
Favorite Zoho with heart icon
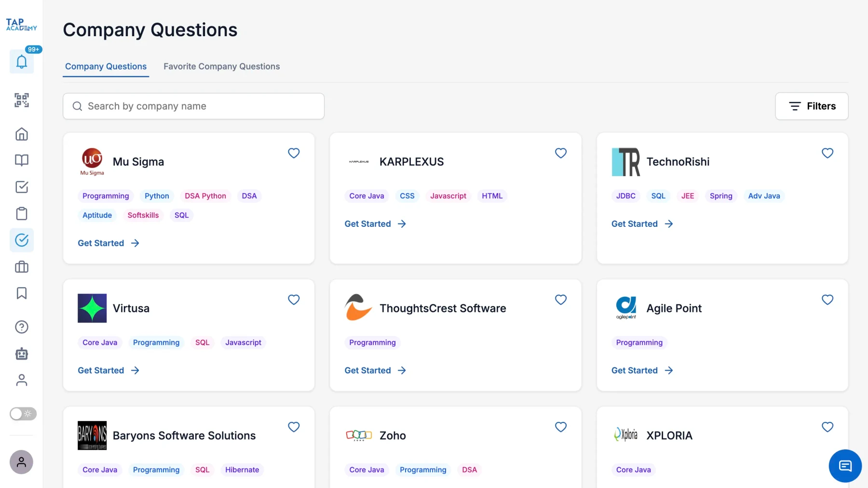(561, 427)
